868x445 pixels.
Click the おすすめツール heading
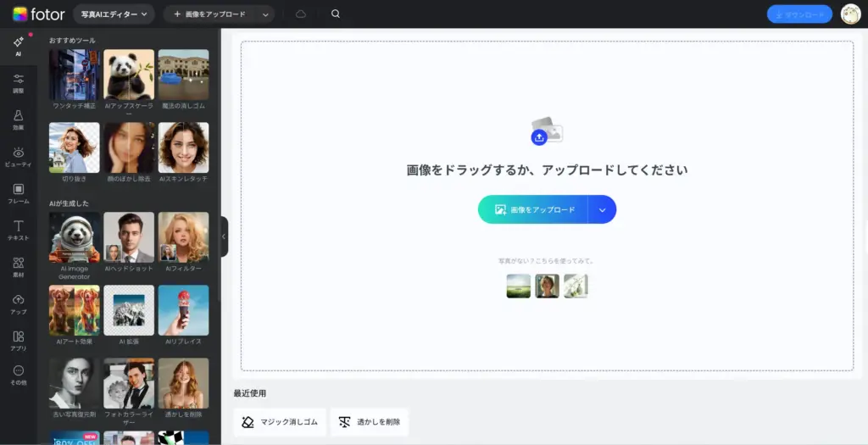(72, 41)
